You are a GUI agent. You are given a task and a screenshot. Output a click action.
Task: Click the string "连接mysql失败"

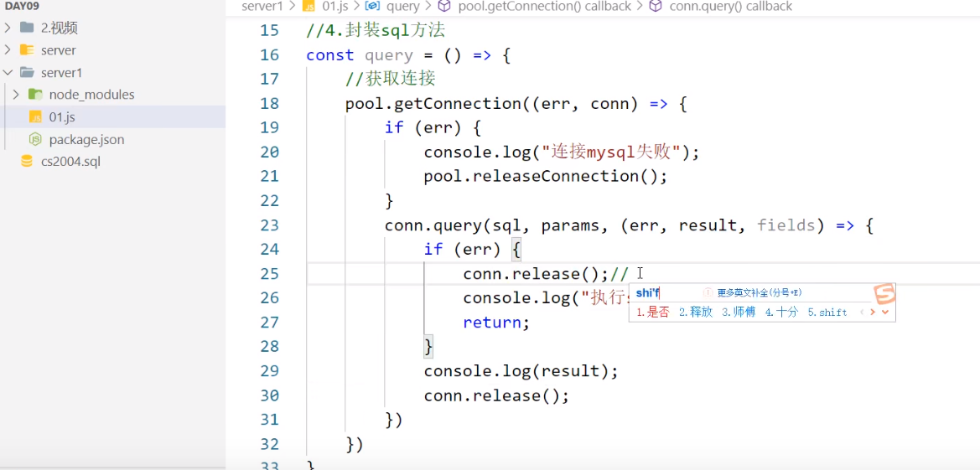610,152
